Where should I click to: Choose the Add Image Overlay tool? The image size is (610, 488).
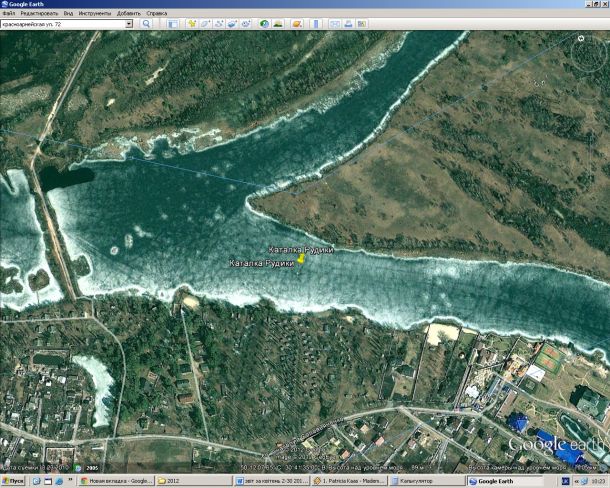[x=234, y=23]
